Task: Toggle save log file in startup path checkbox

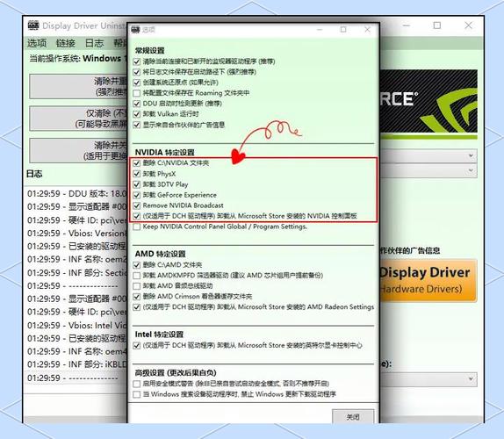Action: click(x=137, y=72)
